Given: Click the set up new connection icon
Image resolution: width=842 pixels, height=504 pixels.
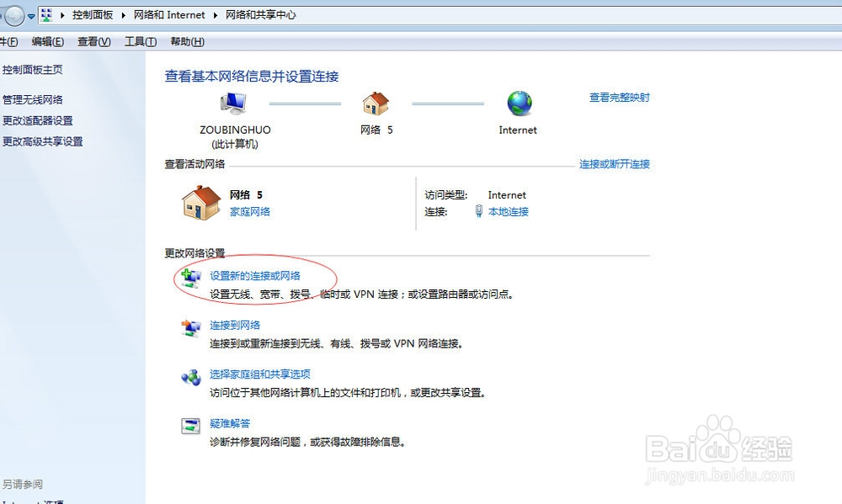Looking at the screenshot, I should click(x=190, y=279).
